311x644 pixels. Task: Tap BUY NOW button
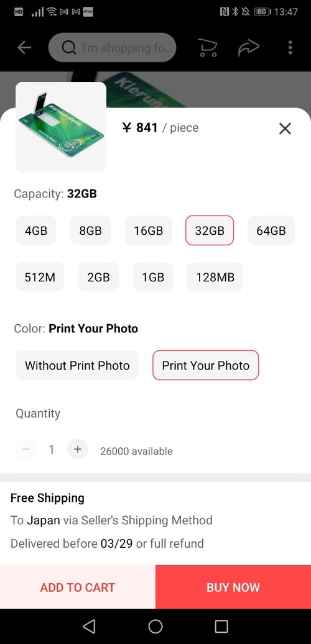[233, 587]
